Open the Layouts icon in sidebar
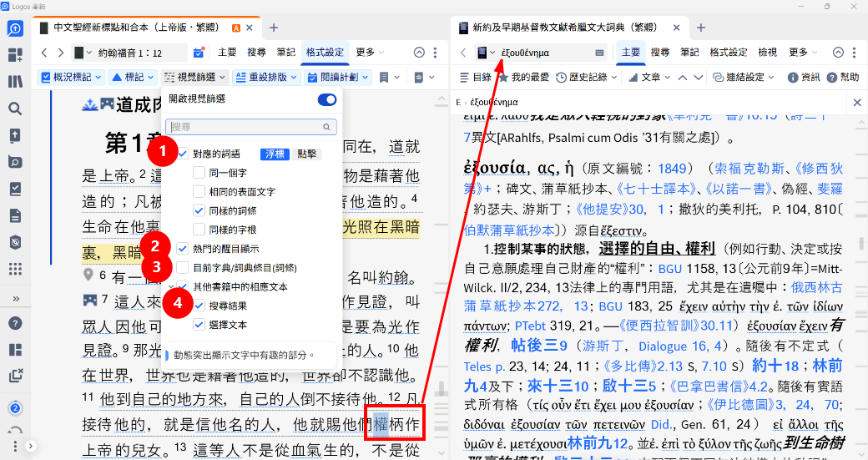868x460 pixels. (x=15, y=350)
